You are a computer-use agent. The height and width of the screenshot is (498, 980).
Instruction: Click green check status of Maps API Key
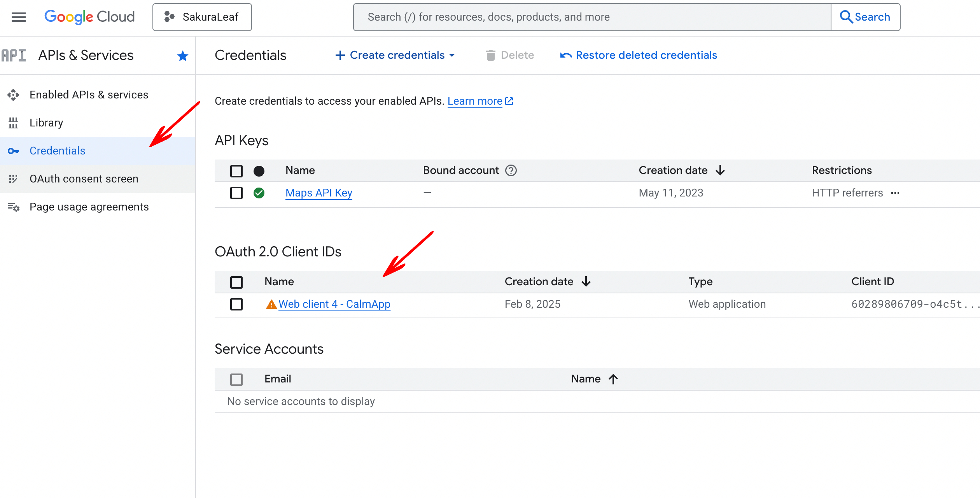[x=259, y=193]
